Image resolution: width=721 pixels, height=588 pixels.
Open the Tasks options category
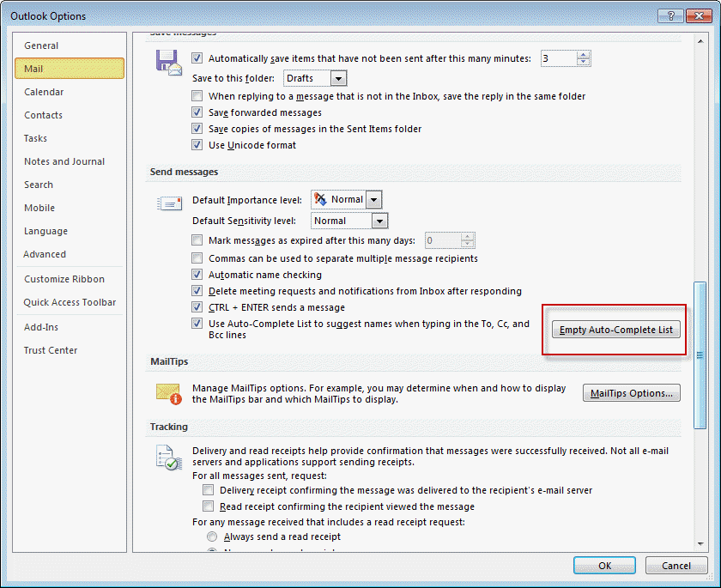[x=70, y=138]
